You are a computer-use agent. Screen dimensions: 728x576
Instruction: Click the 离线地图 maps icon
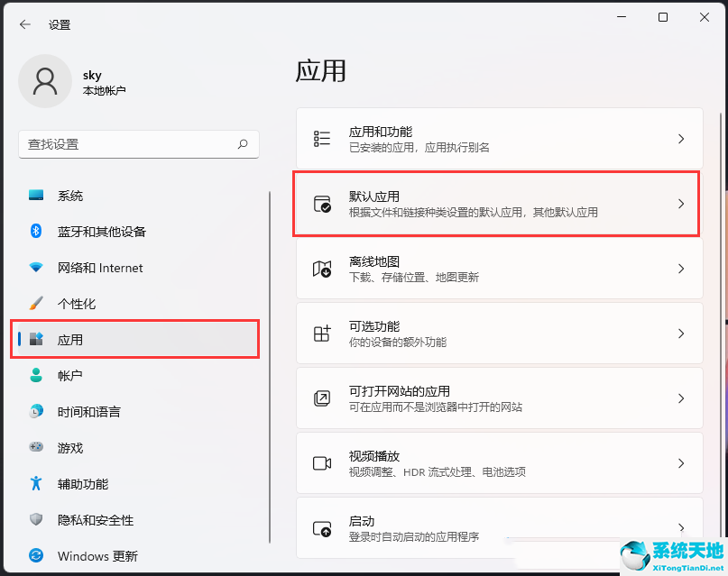[321, 269]
